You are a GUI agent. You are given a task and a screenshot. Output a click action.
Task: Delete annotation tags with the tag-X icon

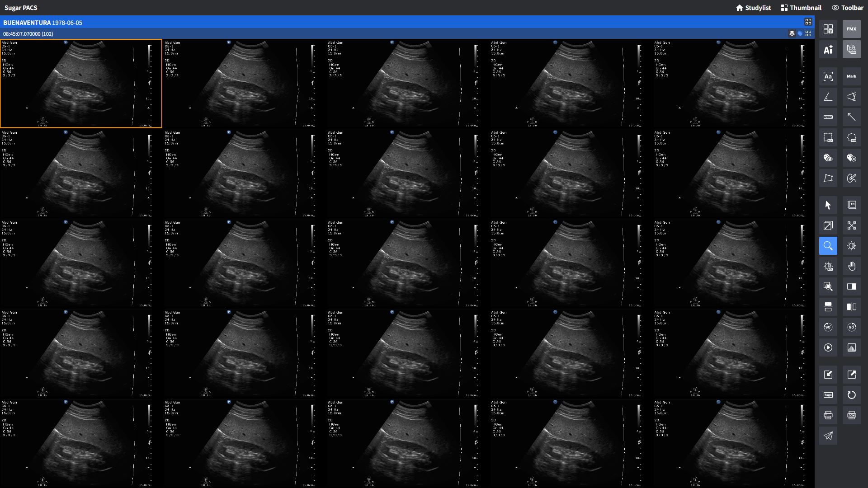pyautogui.click(x=851, y=158)
